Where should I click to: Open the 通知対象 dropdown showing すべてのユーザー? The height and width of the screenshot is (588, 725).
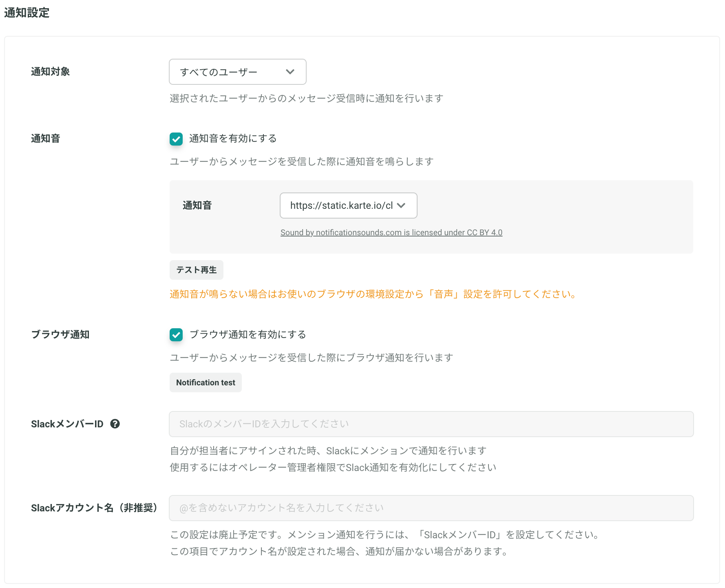(x=237, y=72)
